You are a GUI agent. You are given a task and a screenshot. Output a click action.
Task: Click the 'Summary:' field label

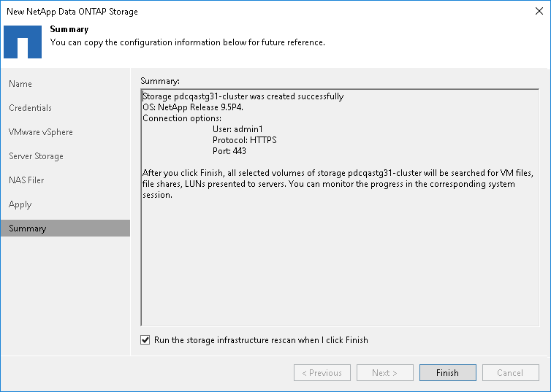(x=160, y=81)
